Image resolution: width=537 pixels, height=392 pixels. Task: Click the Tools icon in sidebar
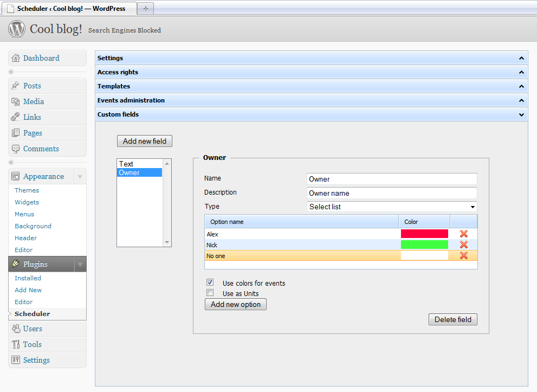click(x=16, y=345)
